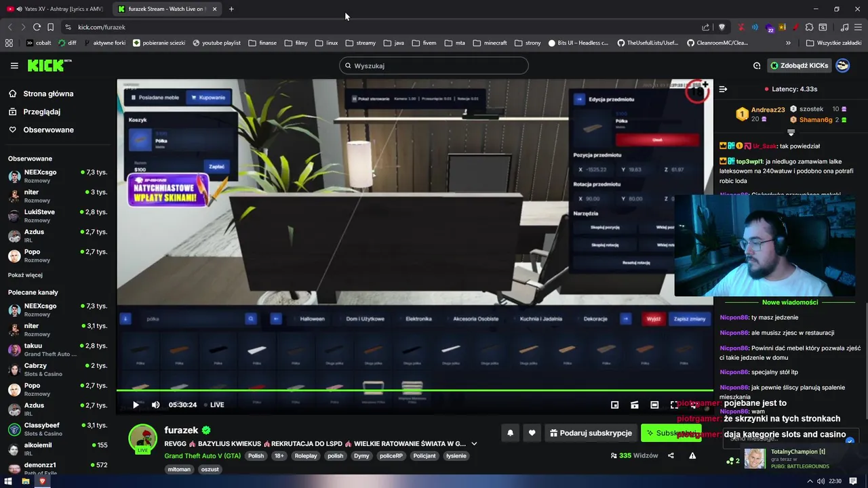Adjust system volume in tray

click(821, 481)
